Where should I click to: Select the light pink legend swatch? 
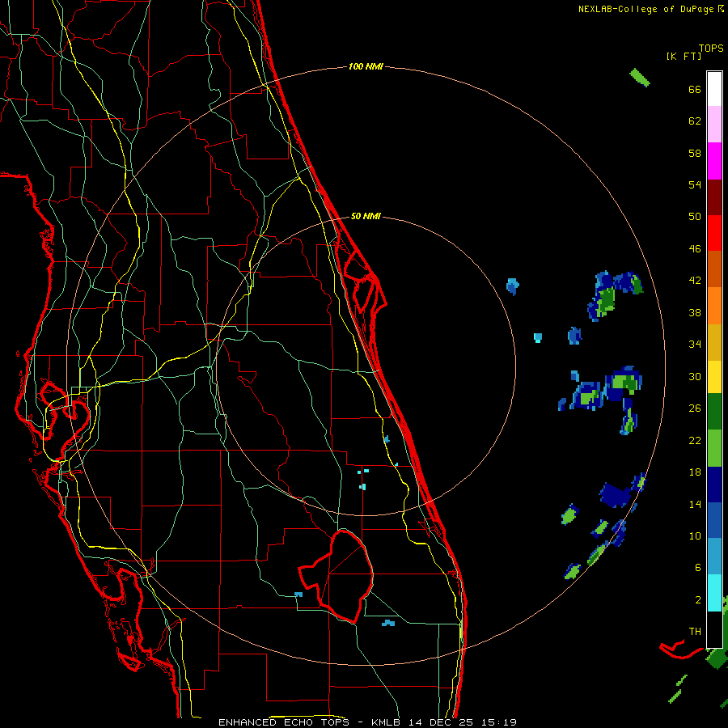point(714,125)
